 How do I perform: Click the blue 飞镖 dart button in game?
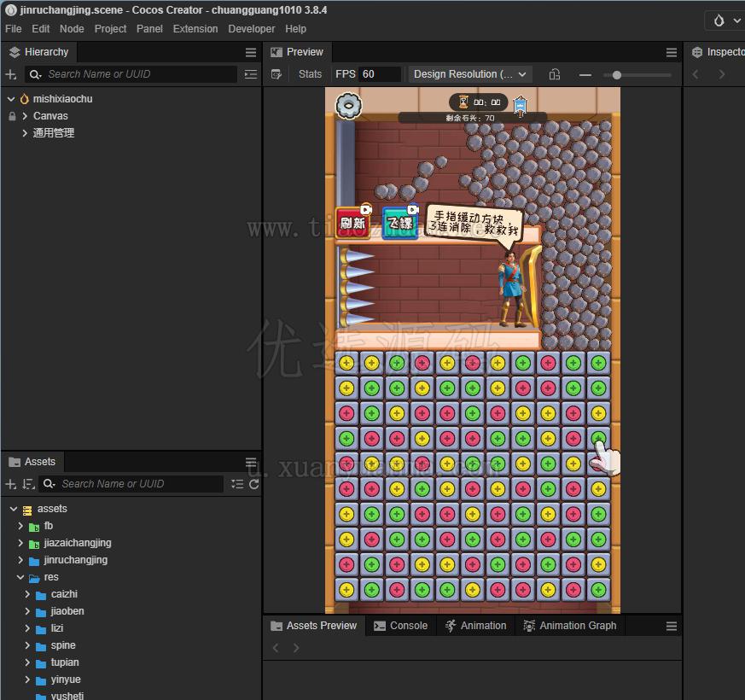pyautogui.click(x=400, y=222)
